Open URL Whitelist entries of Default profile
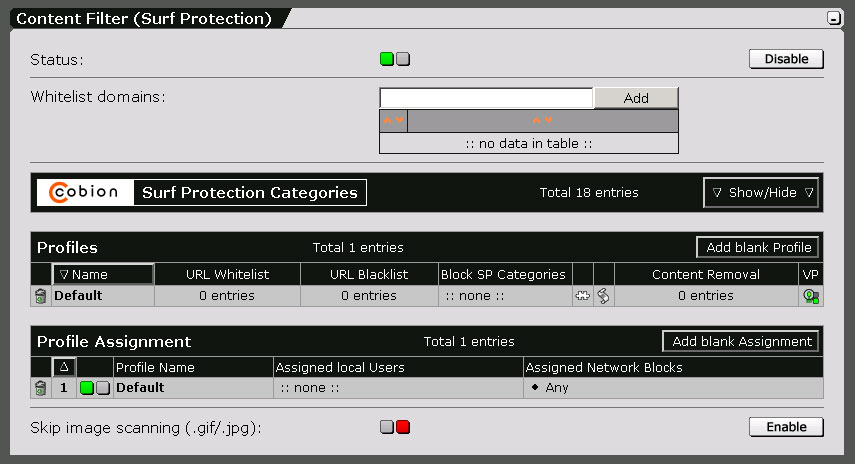855x464 pixels. pyautogui.click(x=227, y=296)
